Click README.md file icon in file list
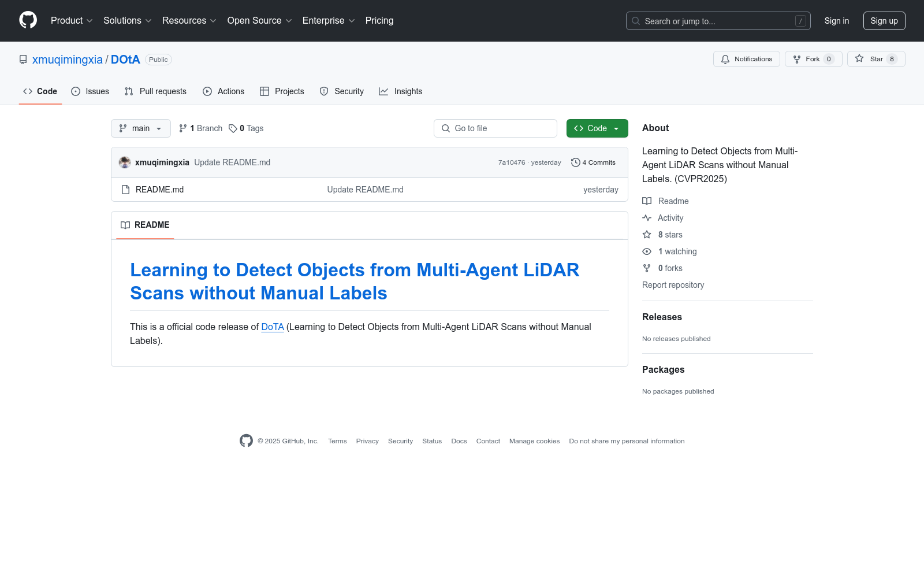Viewport: 924px width, 578px height. pyautogui.click(x=125, y=190)
